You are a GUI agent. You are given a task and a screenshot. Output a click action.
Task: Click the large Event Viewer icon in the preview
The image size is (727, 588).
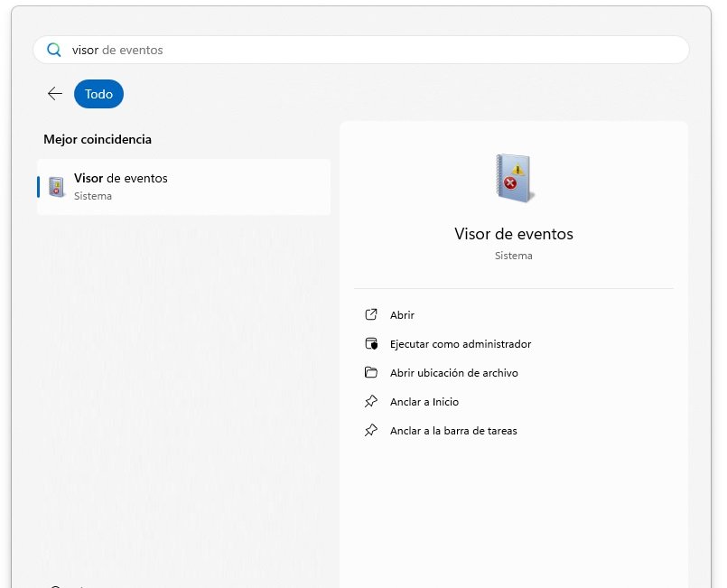514,179
